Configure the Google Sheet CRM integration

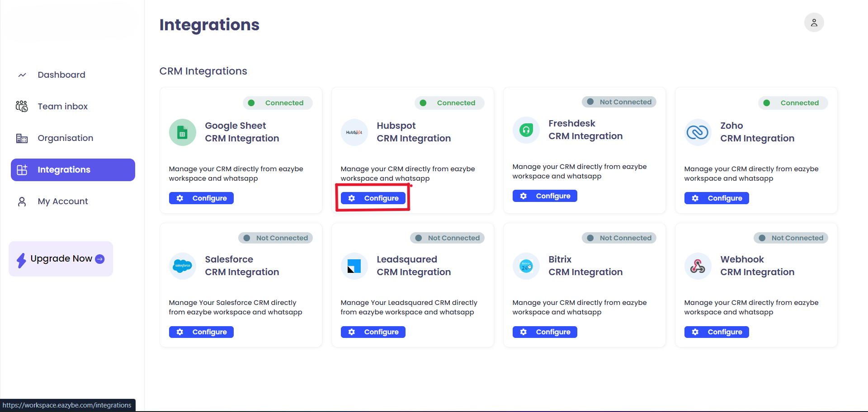tap(201, 198)
